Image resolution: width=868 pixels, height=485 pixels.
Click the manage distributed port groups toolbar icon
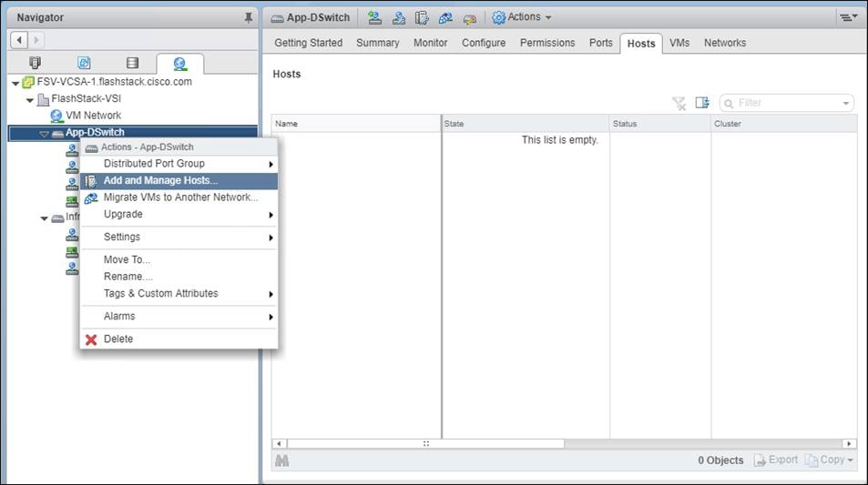(399, 17)
